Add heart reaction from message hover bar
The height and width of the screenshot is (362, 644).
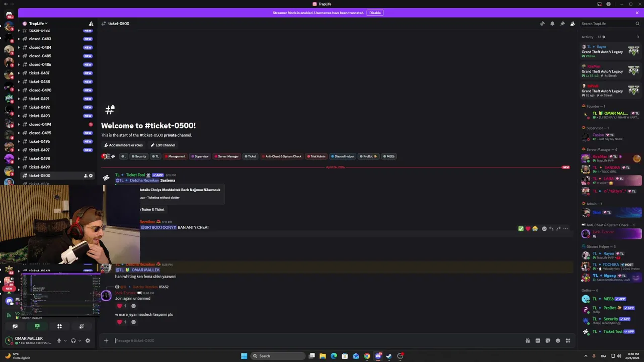pyautogui.click(x=528, y=229)
